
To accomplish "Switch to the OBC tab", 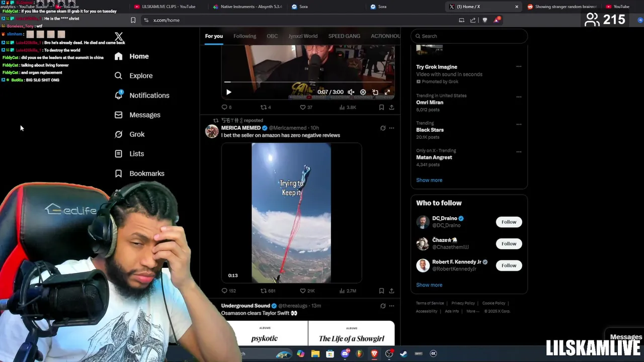I will [x=272, y=36].
